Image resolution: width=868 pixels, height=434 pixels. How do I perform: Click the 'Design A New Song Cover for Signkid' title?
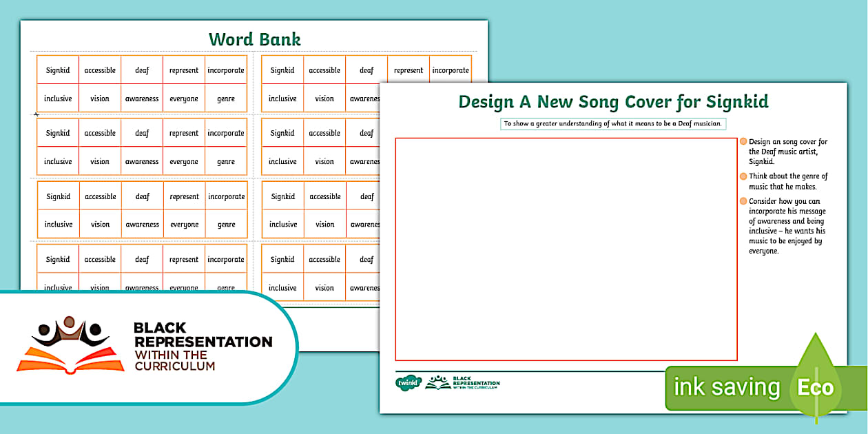(613, 102)
